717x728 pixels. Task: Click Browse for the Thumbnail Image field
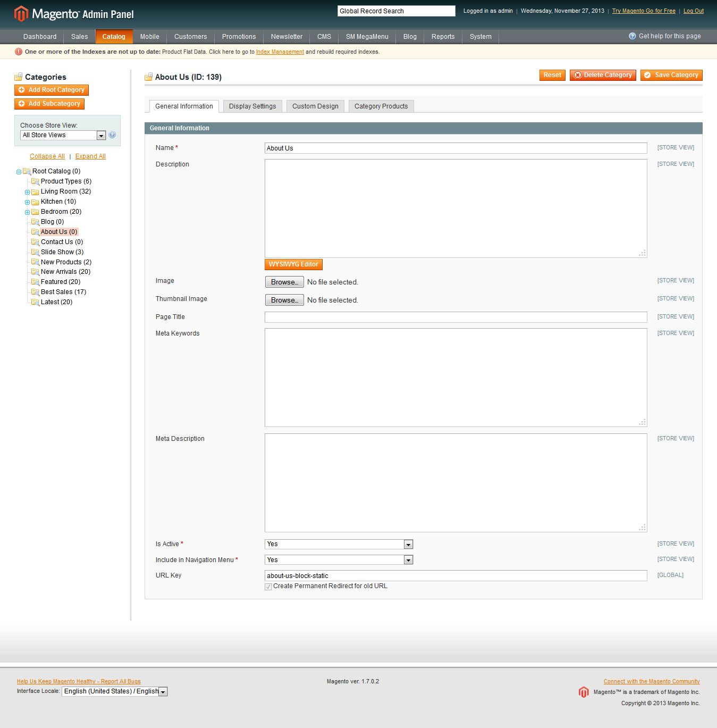(284, 300)
